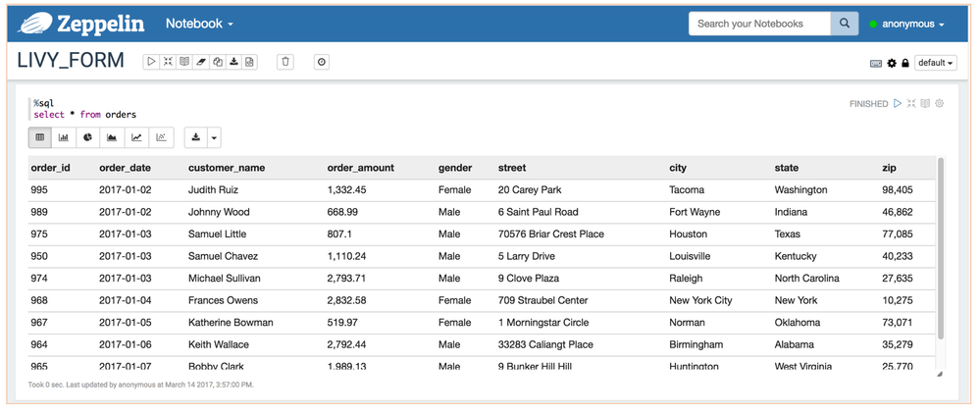Click the FINISHED status label

coord(869,104)
